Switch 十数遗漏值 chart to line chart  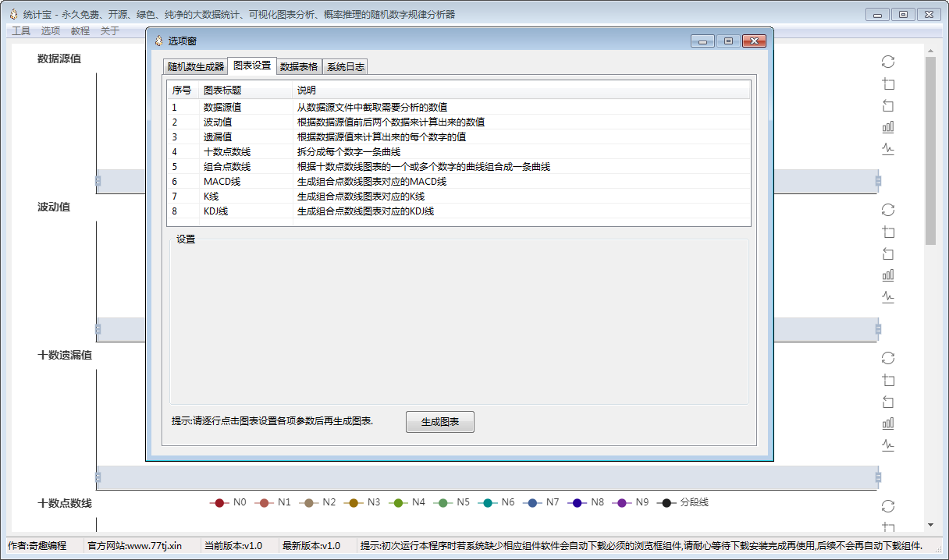887,445
